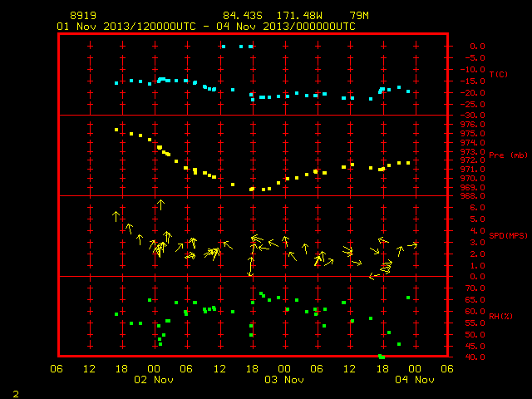The image size is (532, 399).
Task: Click the SPD(MPS) wind speed label
Action: (508, 235)
